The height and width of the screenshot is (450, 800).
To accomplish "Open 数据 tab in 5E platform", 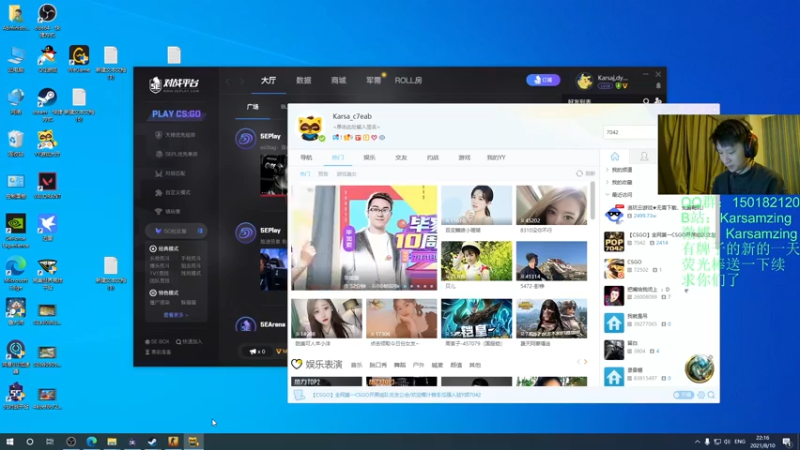I will (304, 81).
